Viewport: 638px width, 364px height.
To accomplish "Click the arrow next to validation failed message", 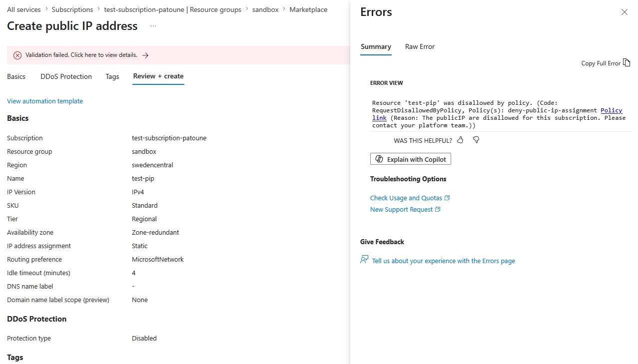I will tap(145, 55).
